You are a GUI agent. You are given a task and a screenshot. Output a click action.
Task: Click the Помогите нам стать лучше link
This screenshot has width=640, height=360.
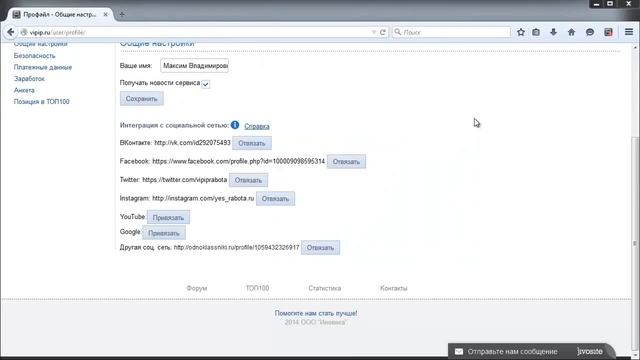click(316, 313)
